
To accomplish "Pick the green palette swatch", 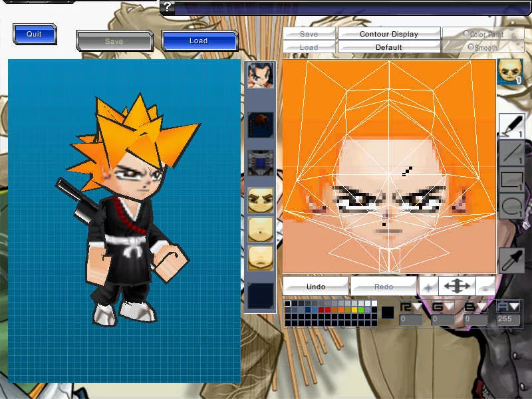I will (361, 310).
